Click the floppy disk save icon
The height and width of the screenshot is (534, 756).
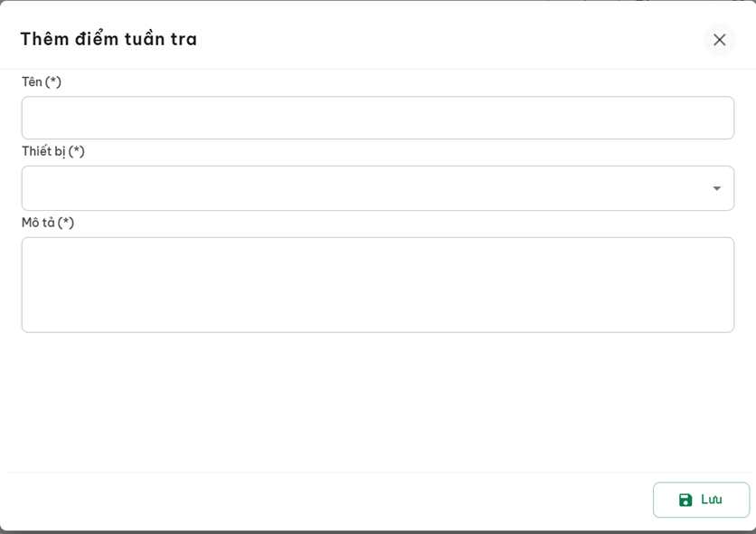pos(685,500)
